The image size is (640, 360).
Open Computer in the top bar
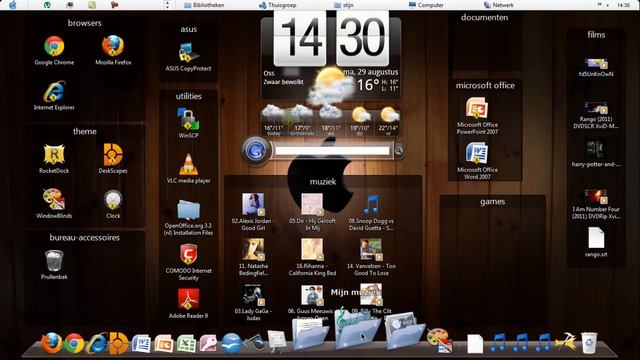426,5
